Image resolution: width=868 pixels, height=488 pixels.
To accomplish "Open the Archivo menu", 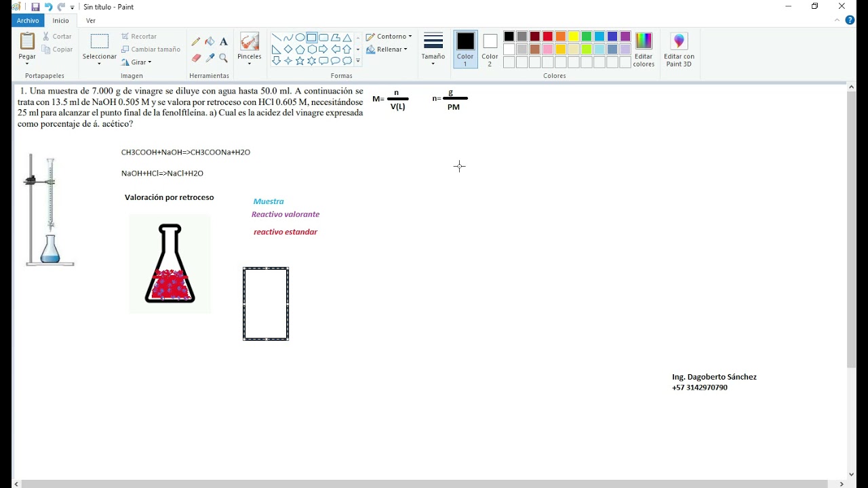I will coord(28,20).
